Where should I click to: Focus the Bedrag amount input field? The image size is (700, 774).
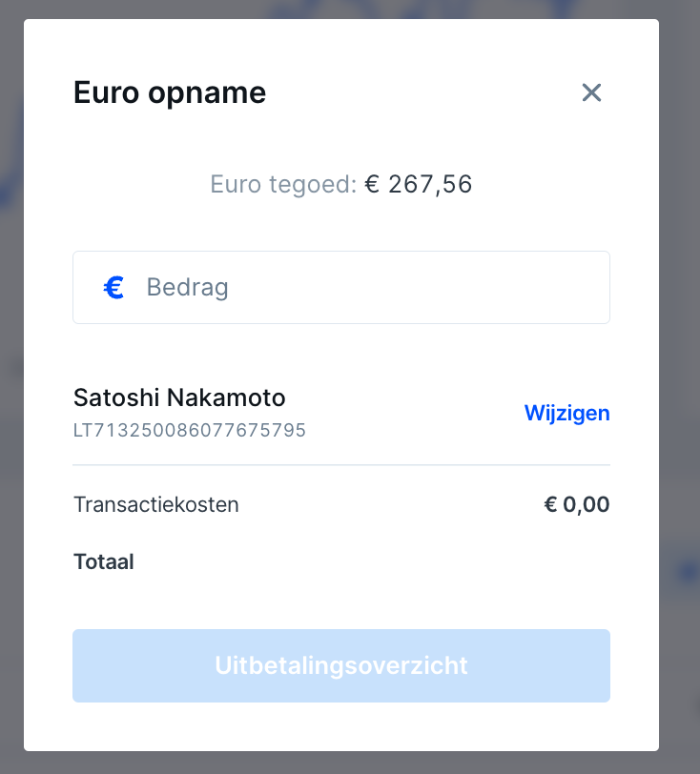(341, 287)
